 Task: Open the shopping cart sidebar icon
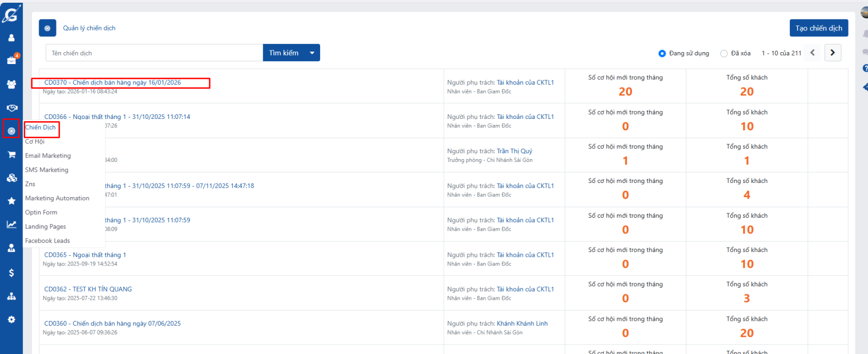point(11,155)
